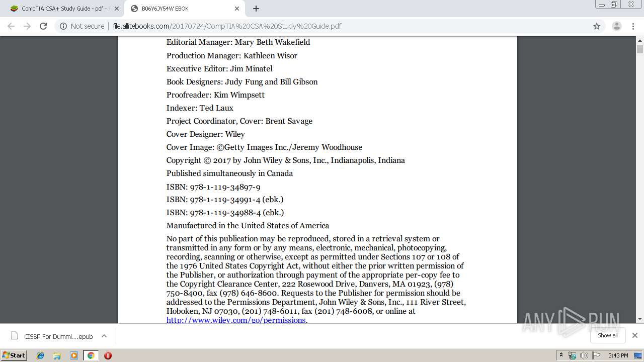Click the Cover Designer: Wiley line
Screen dimensions: 644x362
click(x=206, y=134)
